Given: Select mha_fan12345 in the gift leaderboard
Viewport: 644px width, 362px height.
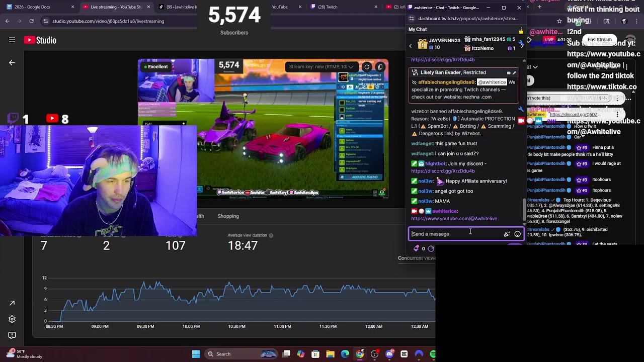Looking at the screenshot, I should (x=489, y=39).
